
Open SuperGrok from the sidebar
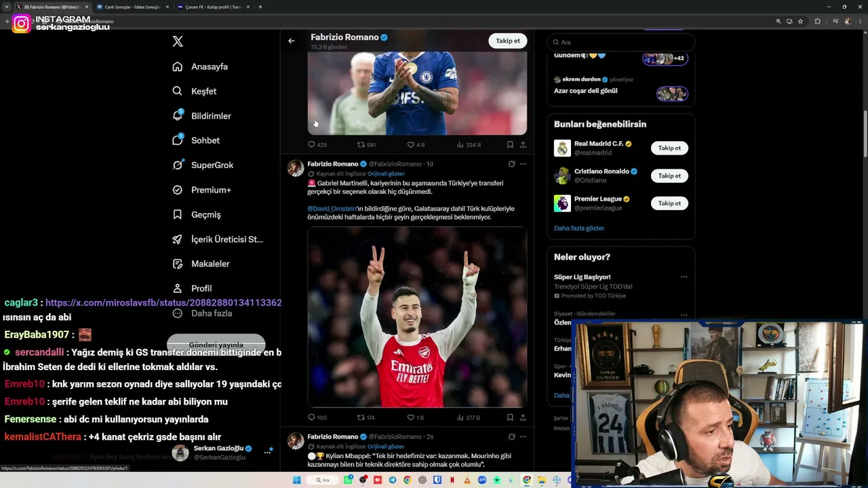click(203, 165)
